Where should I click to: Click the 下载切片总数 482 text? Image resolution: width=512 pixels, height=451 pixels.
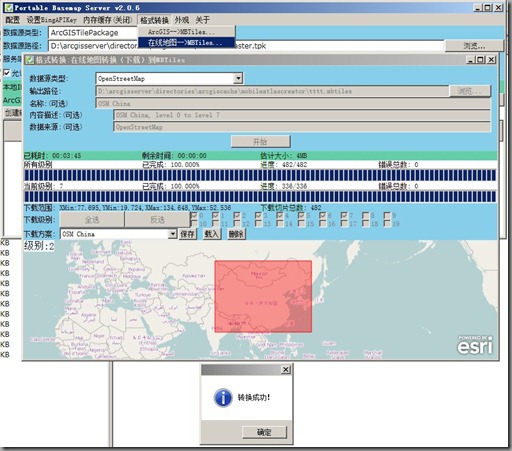(x=291, y=208)
